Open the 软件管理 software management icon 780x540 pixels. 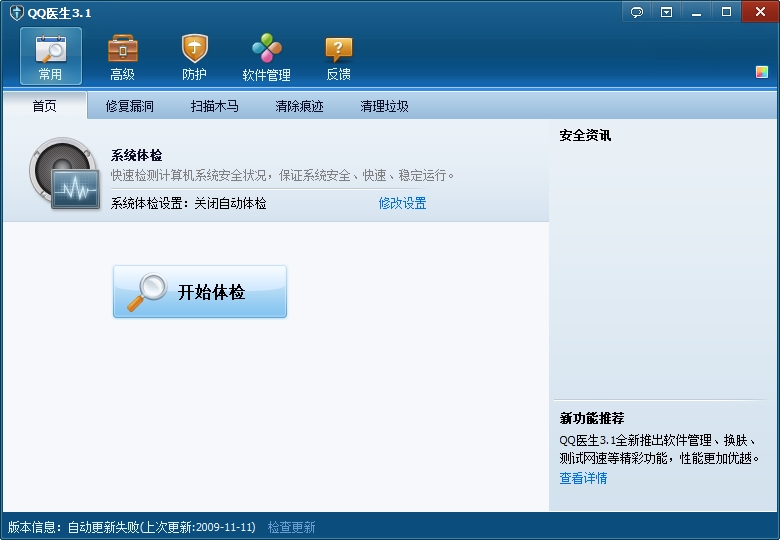[266, 56]
